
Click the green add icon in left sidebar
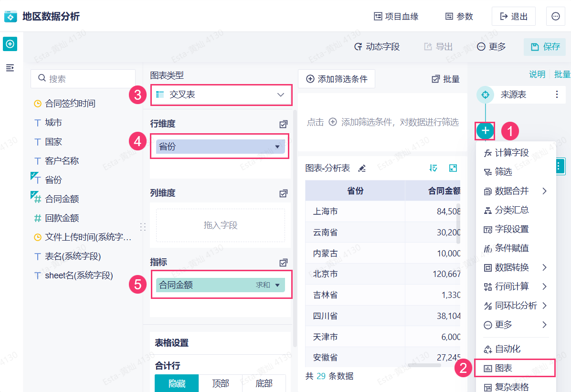pyautogui.click(x=10, y=44)
